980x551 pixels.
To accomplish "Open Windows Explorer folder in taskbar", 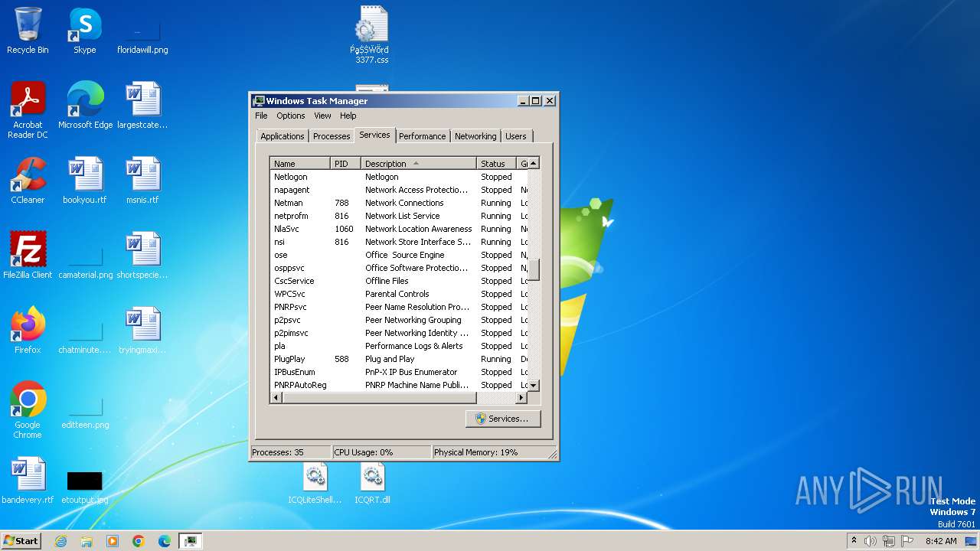I will [x=87, y=541].
